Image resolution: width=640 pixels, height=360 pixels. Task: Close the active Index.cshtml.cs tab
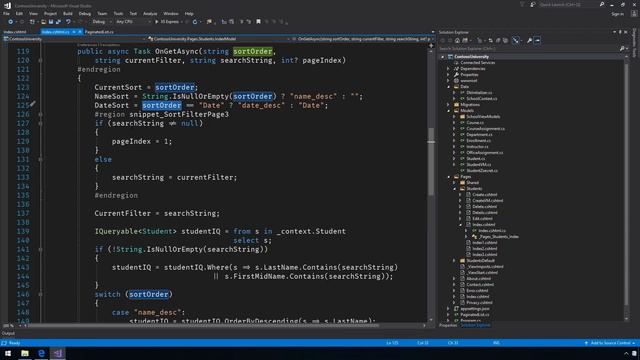(x=80, y=32)
